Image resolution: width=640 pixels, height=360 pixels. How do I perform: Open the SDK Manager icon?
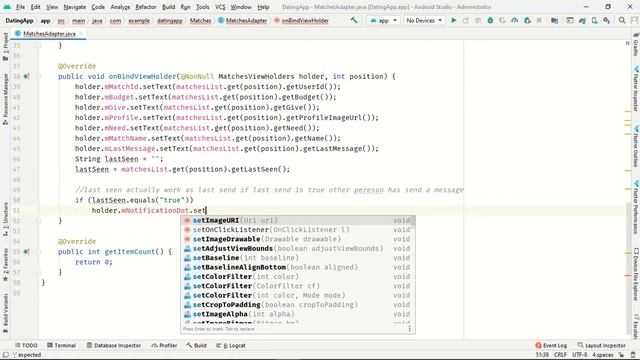(x=607, y=20)
